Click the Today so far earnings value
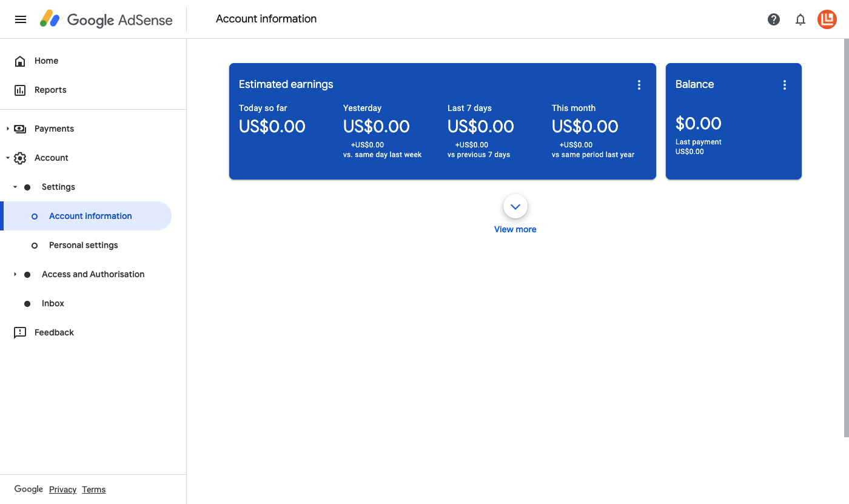849x504 pixels. [272, 127]
